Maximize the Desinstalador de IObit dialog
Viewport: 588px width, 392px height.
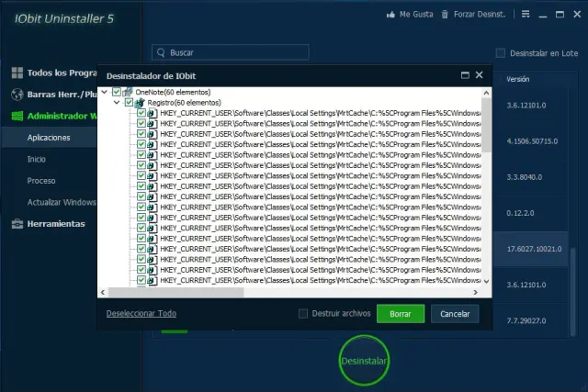point(466,75)
